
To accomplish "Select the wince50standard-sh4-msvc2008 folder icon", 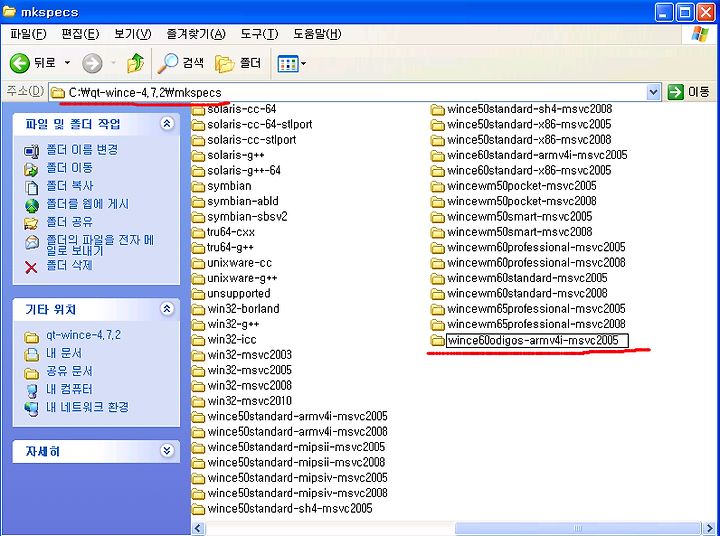I will pos(438,110).
